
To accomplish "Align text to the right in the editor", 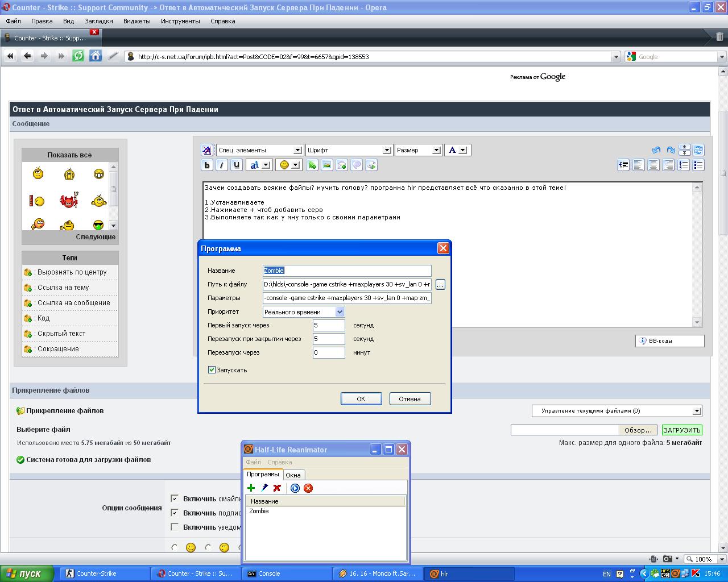I will click(x=668, y=165).
